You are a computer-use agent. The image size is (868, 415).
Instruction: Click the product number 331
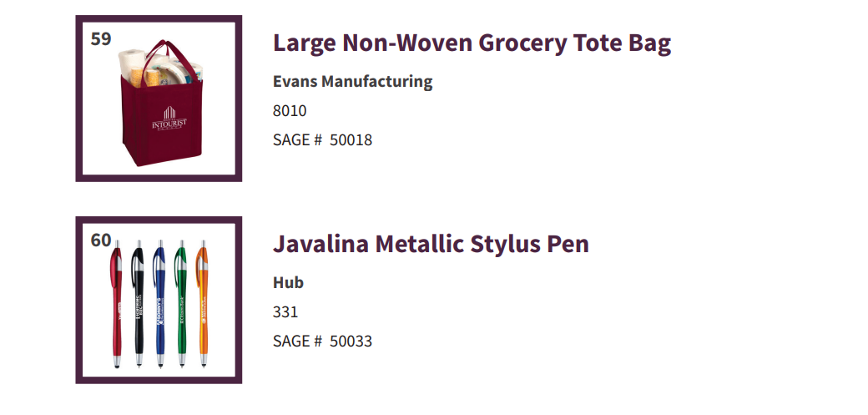pyautogui.click(x=285, y=312)
